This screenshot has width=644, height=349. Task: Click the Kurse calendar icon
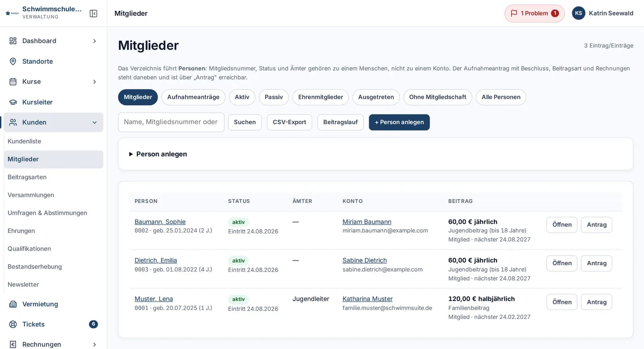click(13, 82)
